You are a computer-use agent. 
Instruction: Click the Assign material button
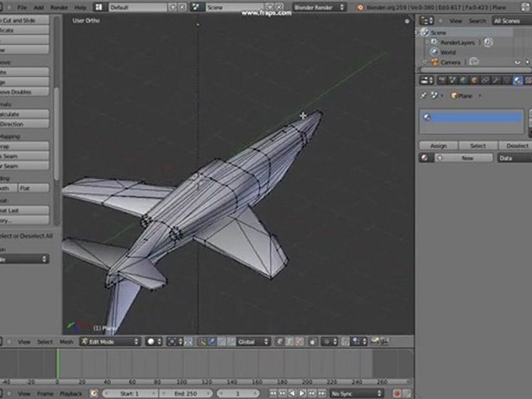pyautogui.click(x=439, y=146)
